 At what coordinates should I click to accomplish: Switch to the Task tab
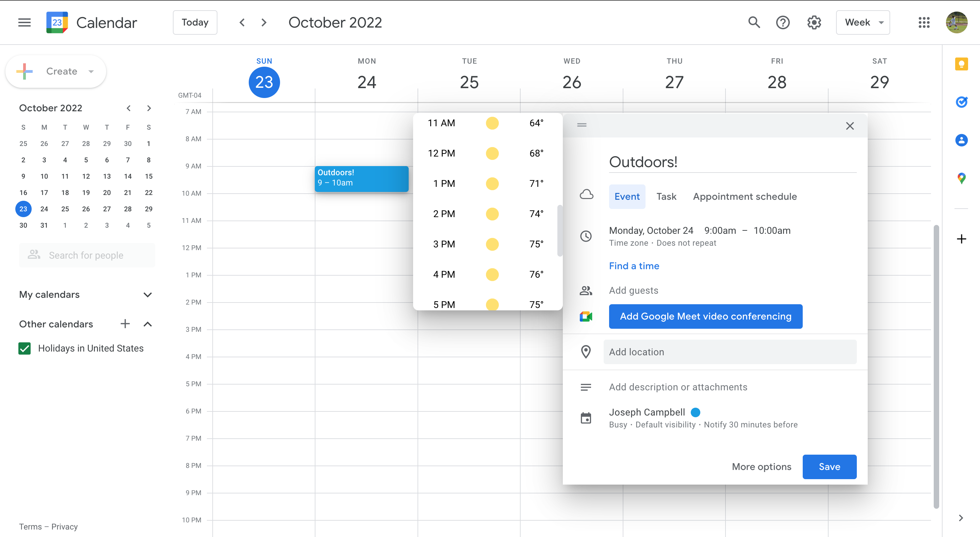click(666, 196)
